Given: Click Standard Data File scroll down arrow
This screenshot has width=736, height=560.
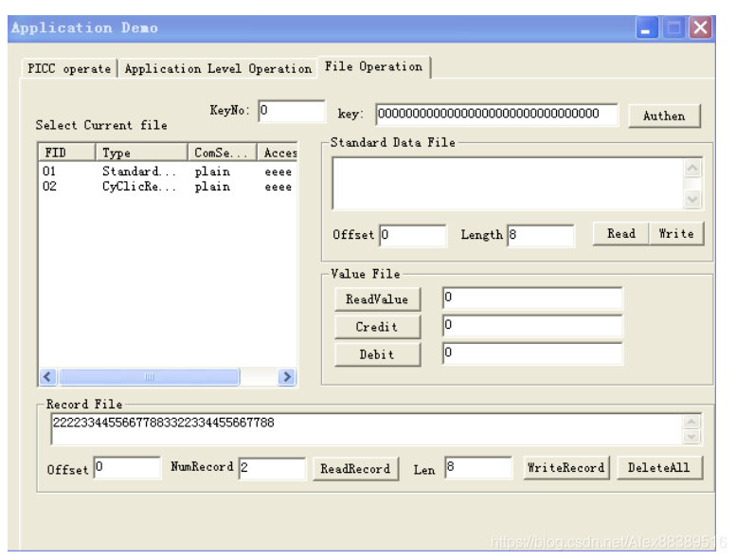Looking at the screenshot, I should (x=692, y=199).
